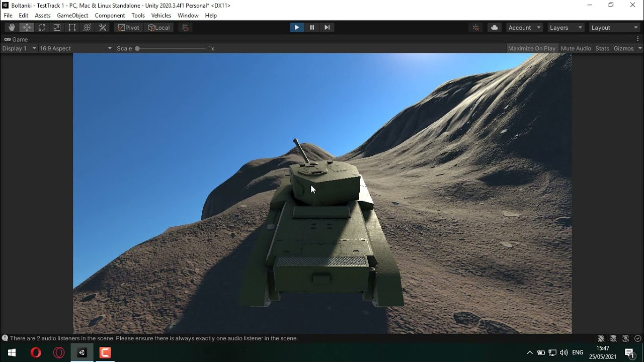This screenshot has height=362, width=644.
Task: Toggle Local handle rotation
Action: [159, 28]
